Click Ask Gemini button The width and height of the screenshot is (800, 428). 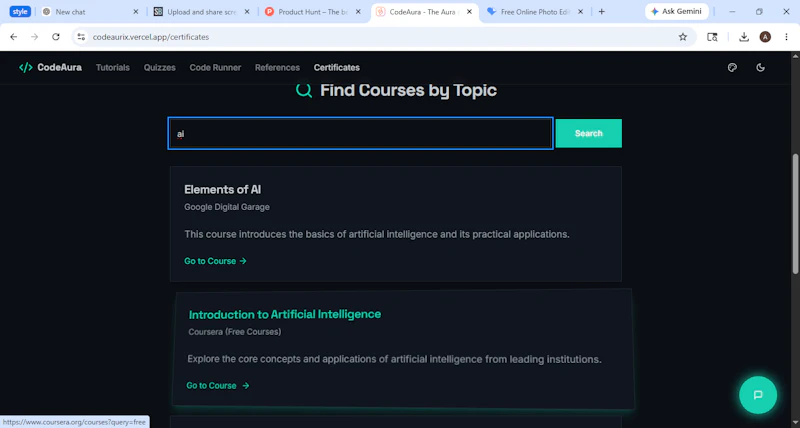677,12
